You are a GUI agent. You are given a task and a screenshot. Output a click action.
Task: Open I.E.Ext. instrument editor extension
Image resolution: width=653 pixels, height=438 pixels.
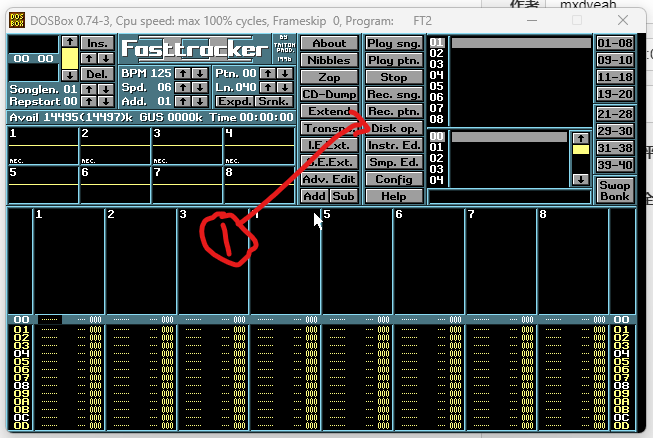[x=329, y=145]
